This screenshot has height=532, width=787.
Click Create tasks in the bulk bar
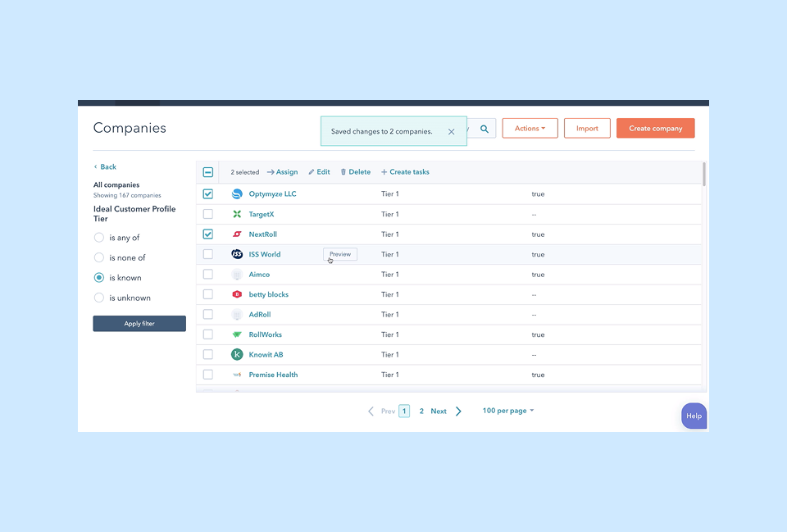pyautogui.click(x=405, y=172)
